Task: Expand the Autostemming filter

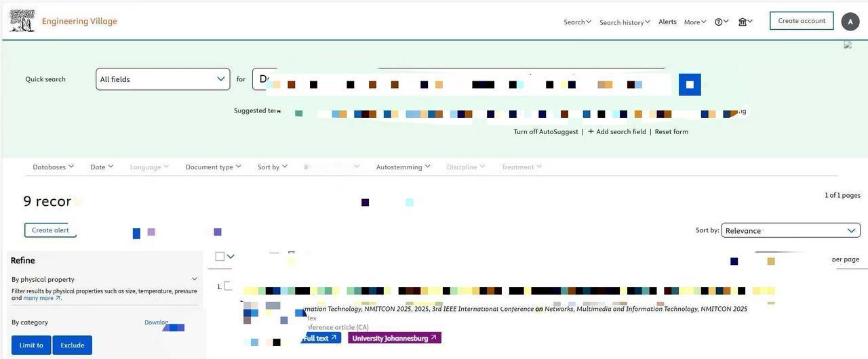Action: tap(403, 167)
